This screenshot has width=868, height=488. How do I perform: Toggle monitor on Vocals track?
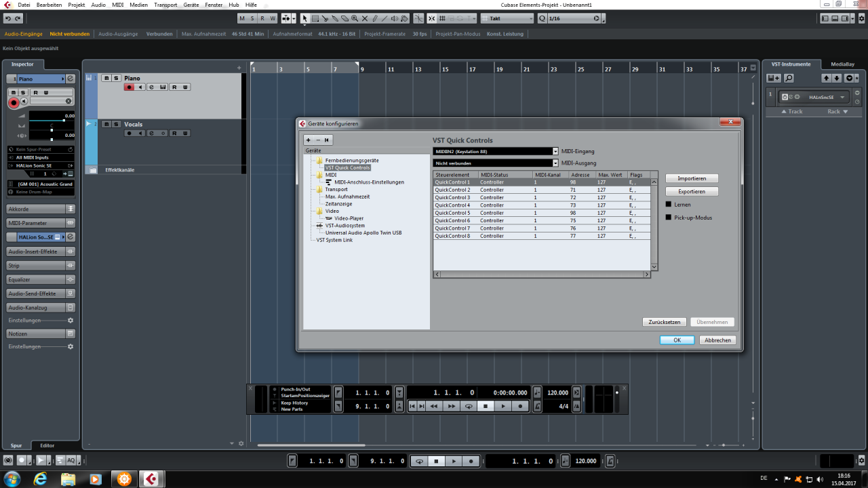(140, 133)
